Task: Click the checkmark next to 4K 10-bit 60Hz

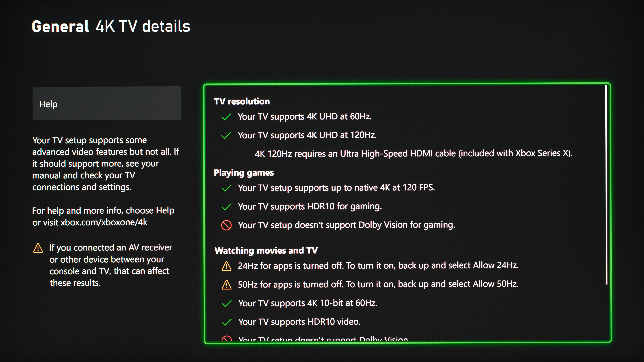Action: coord(227,304)
